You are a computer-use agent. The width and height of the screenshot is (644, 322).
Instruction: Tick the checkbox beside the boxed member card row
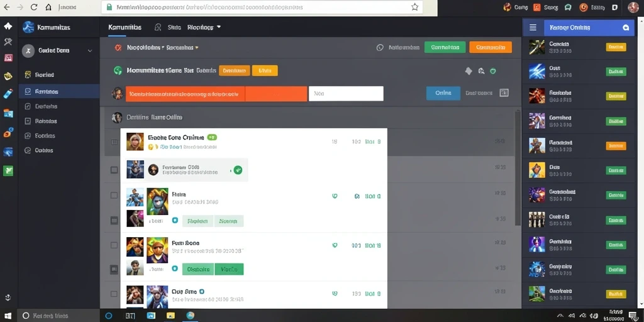[x=114, y=169]
